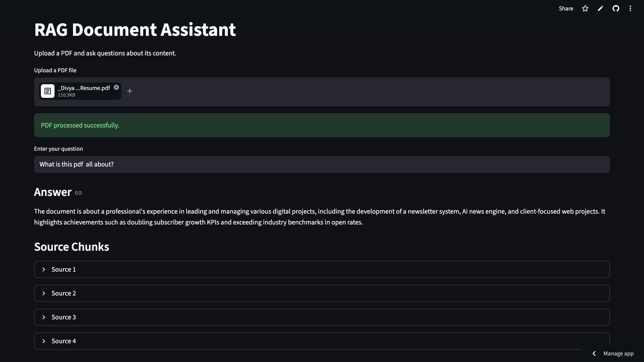The width and height of the screenshot is (644, 362).
Task: Expand the Source 1 chunk
Action: 63,269
